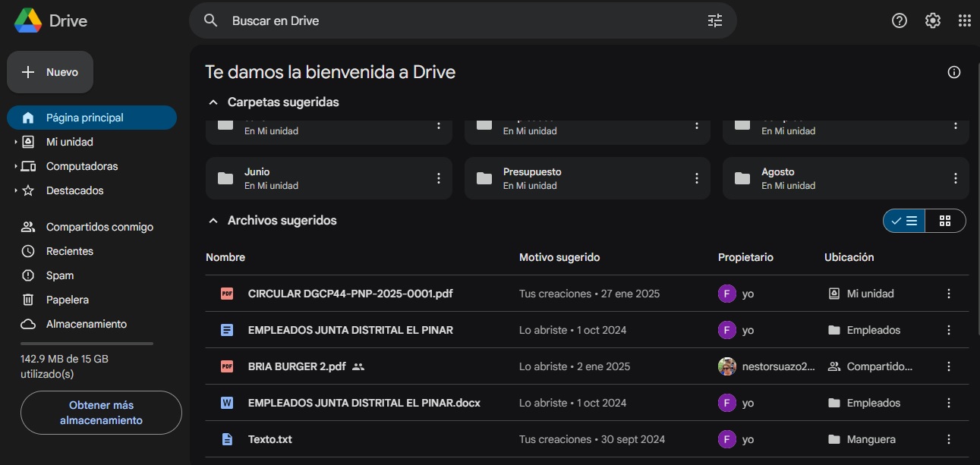This screenshot has width=980, height=465.
Task: Click the info details icon
Action: click(x=954, y=72)
